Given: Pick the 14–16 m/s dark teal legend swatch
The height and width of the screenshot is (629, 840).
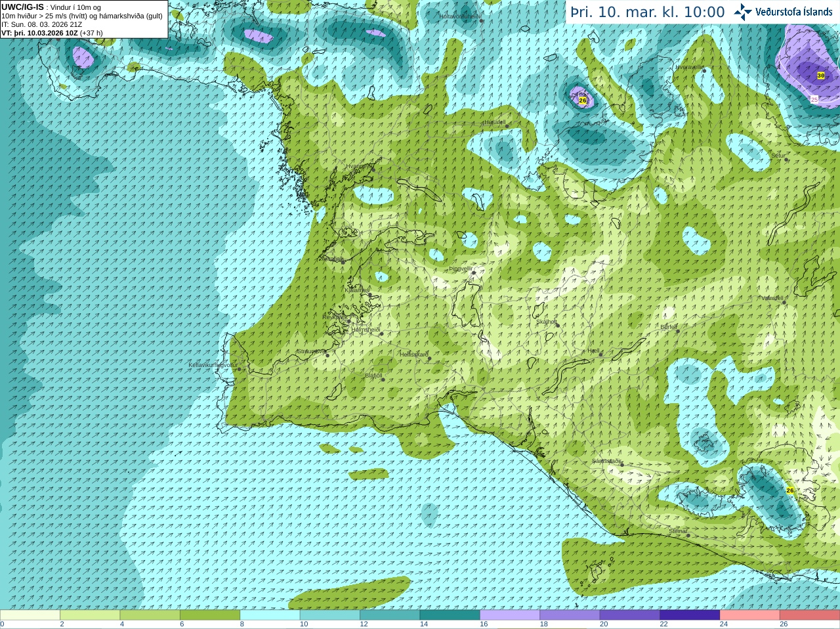Looking at the screenshot, I should point(450,615).
